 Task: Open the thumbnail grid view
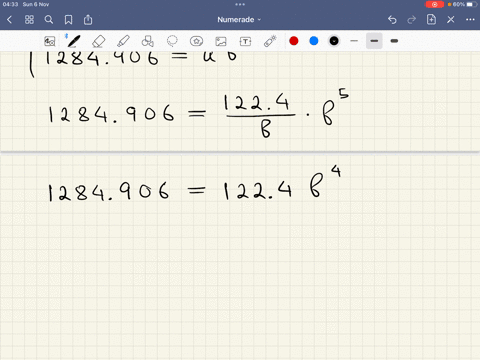[x=29, y=20]
